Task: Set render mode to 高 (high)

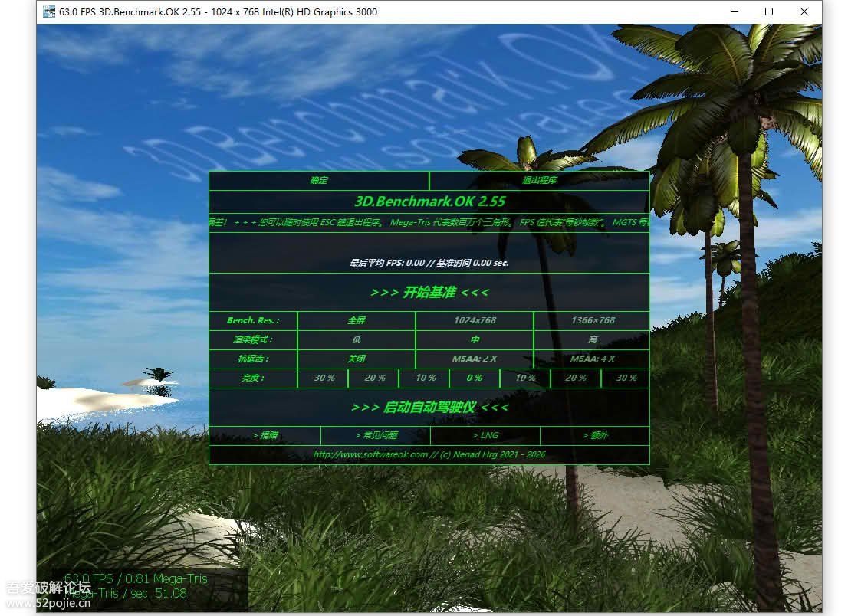Action: coord(592,340)
